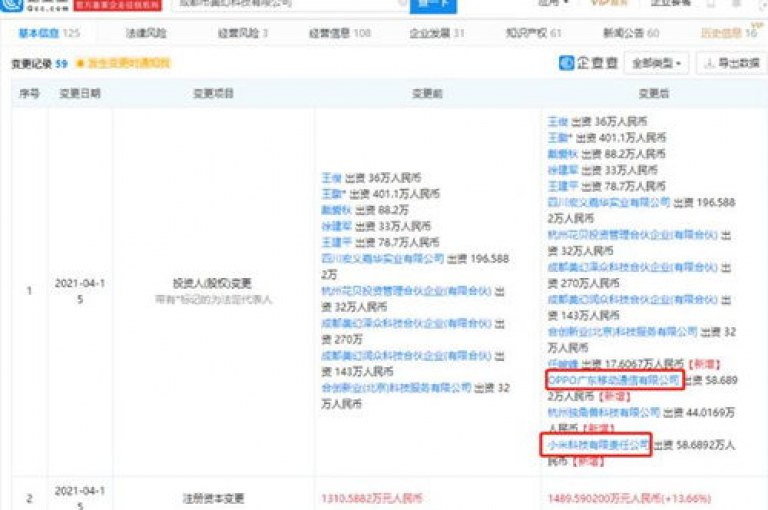Click the company name search field

290,4
